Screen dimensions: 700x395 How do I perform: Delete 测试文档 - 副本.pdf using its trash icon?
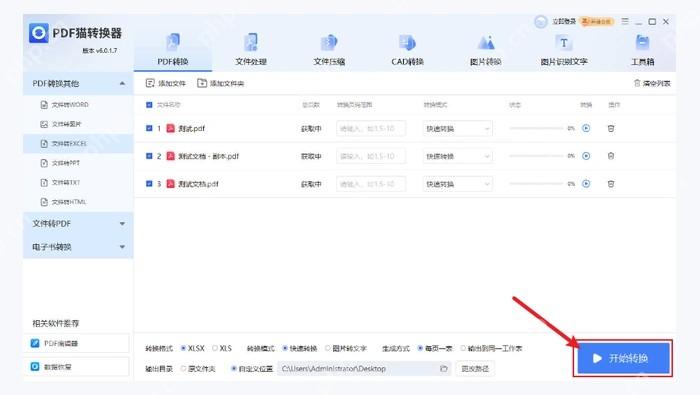[611, 156]
